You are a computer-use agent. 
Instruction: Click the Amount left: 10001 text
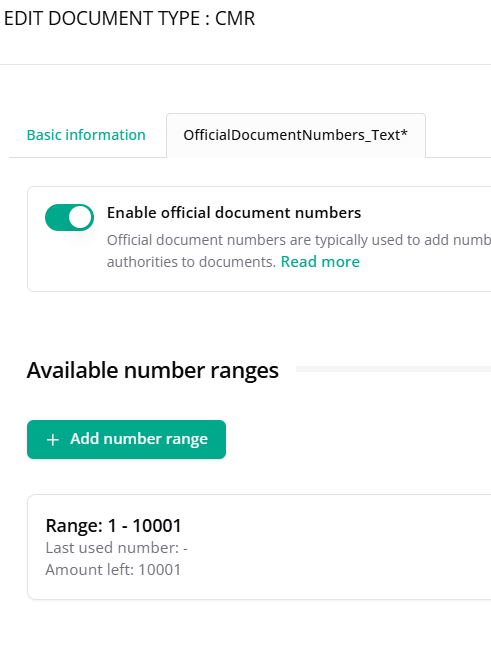tap(113, 570)
